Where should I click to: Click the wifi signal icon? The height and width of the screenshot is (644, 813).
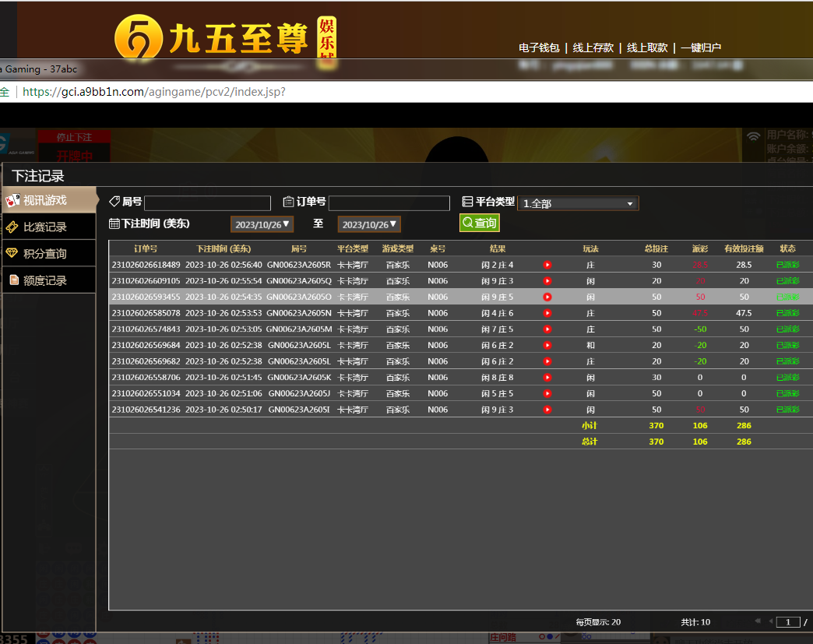click(x=753, y=136)
